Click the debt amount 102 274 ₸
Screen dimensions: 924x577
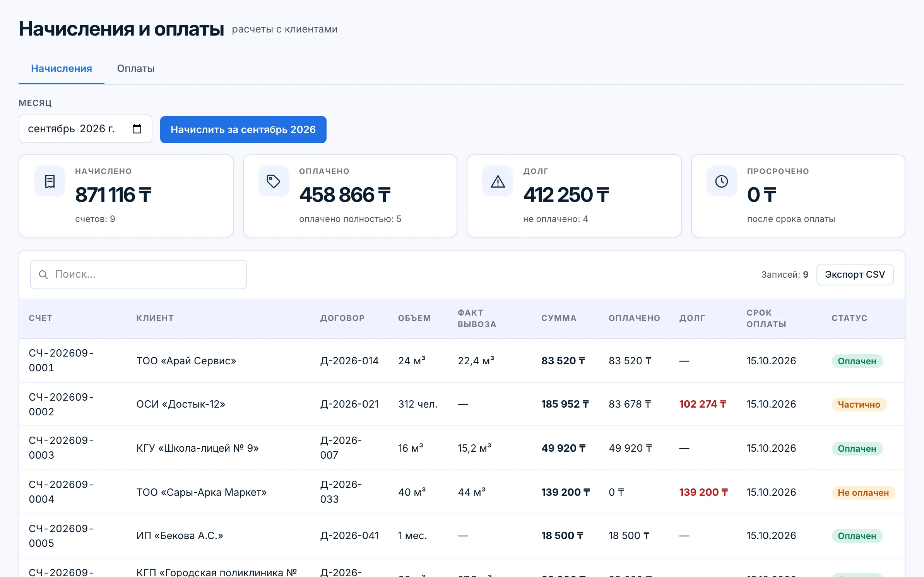coord(703,404)
